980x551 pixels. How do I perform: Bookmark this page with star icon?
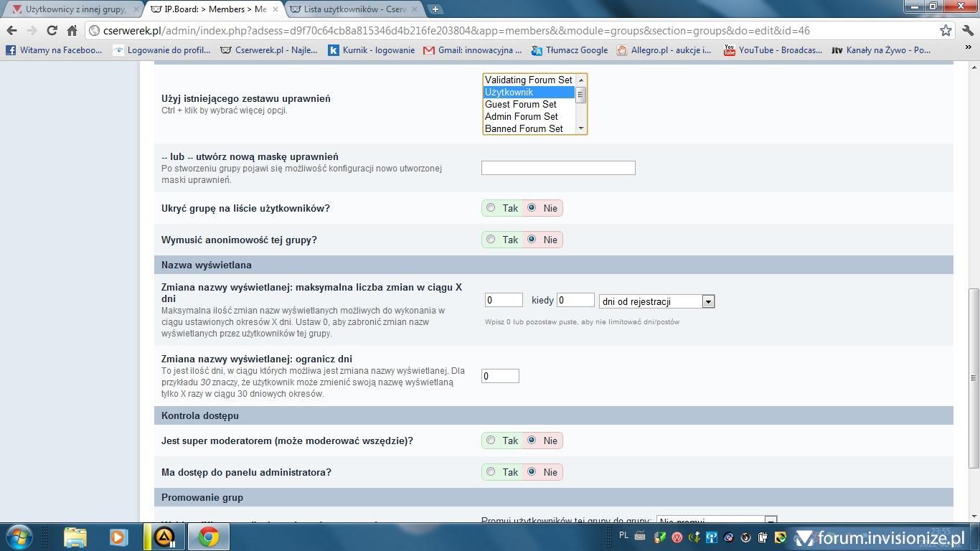click(946, 30)
